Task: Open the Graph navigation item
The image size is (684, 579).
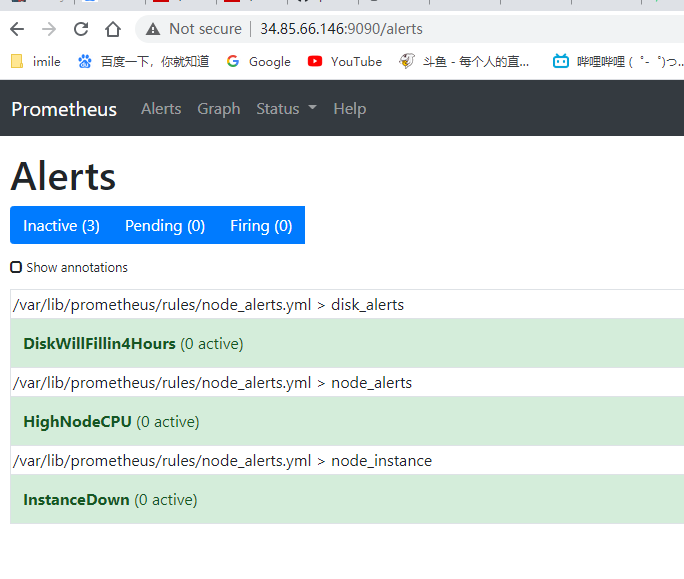Action: [219, 109]
